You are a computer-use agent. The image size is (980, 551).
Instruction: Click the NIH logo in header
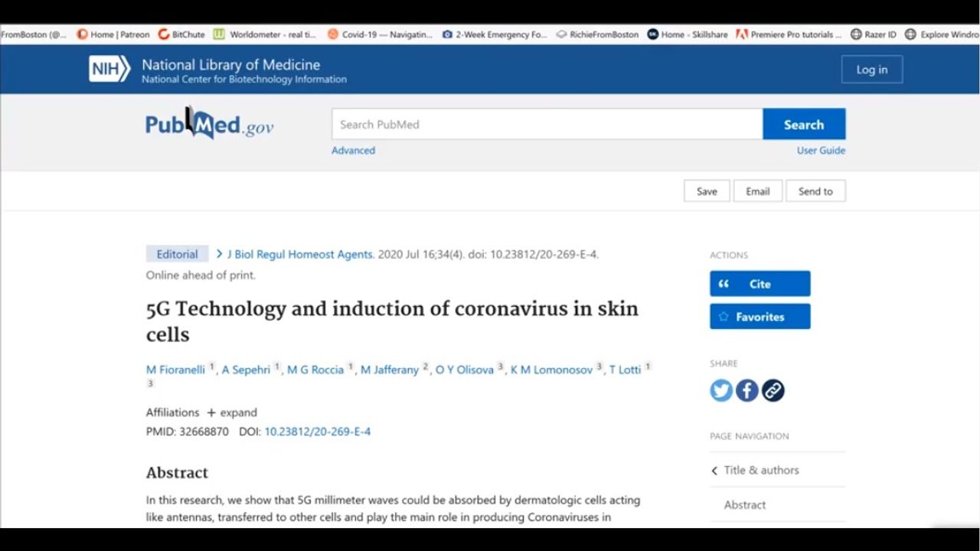(x=109, y=69)
